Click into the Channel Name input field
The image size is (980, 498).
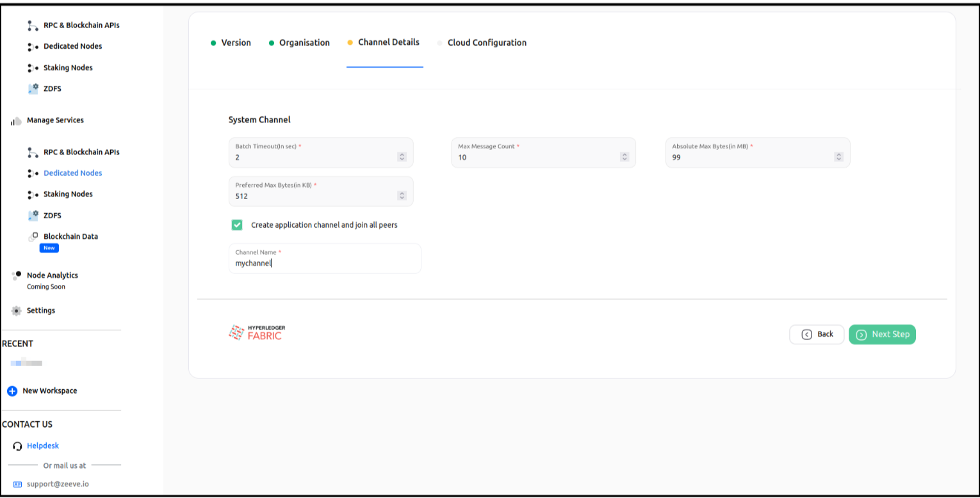coord(325,263)
